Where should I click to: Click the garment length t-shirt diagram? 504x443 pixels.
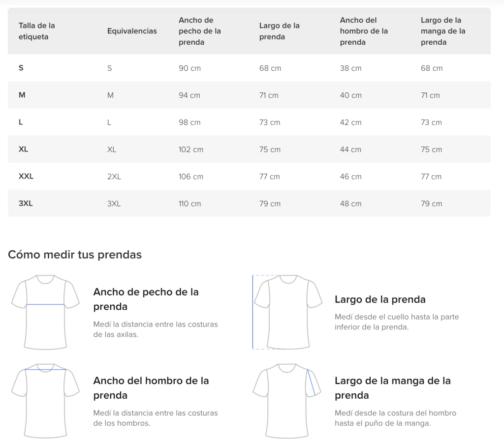point(287,312)
